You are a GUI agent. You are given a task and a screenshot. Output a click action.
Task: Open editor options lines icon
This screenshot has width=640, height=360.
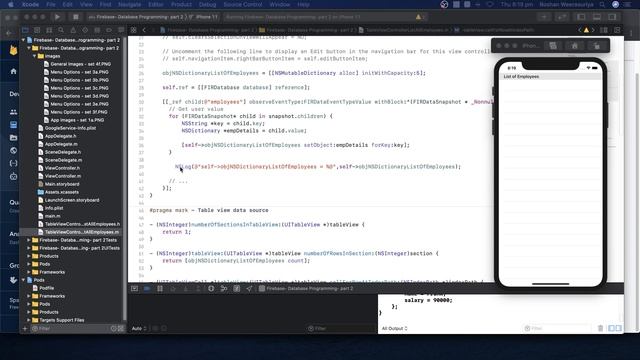pyautogui.click(x=604, y=30)
